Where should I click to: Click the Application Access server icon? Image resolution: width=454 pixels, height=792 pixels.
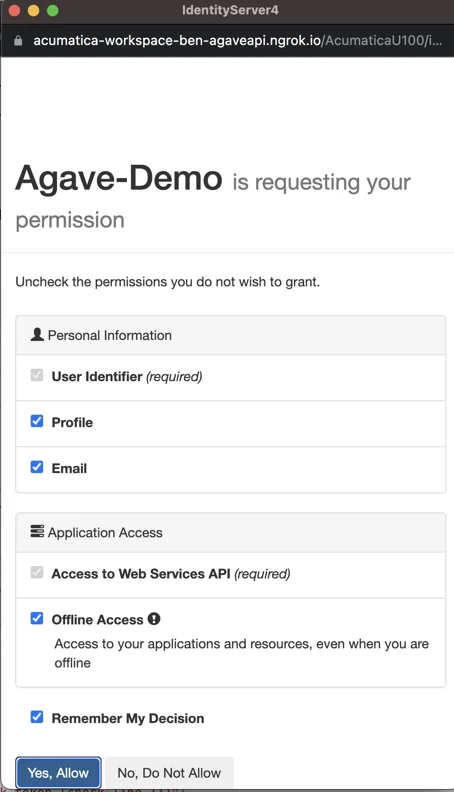37,531
